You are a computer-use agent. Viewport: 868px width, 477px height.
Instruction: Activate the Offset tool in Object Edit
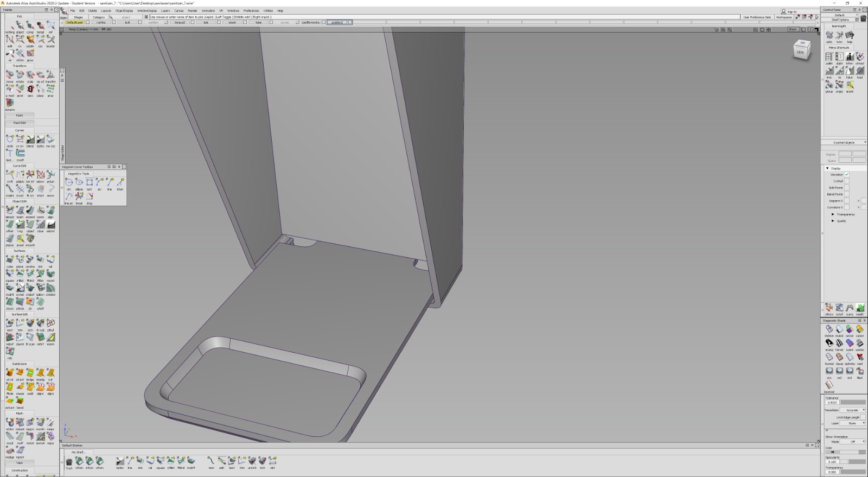click(x=10, y=225)
